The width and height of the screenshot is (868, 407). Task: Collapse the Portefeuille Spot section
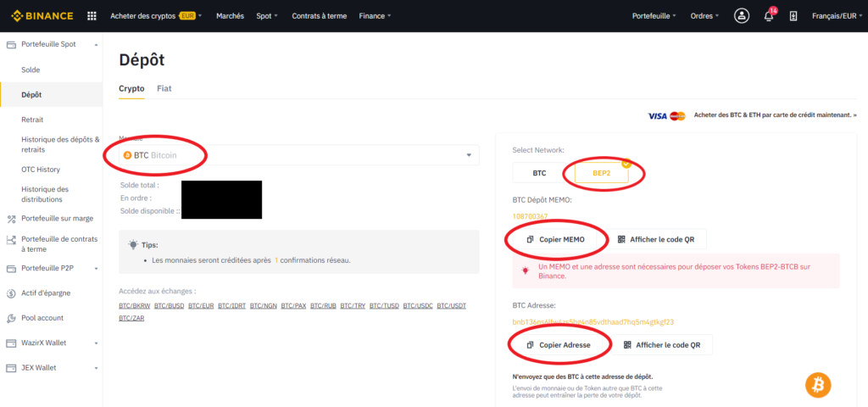tap(97, 44)
